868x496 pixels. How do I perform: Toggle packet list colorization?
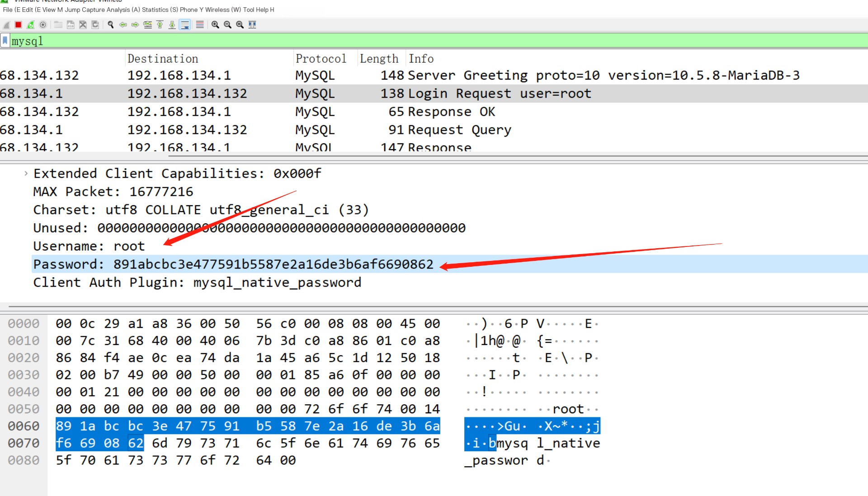pyautogui.click(x=200, y=25)
